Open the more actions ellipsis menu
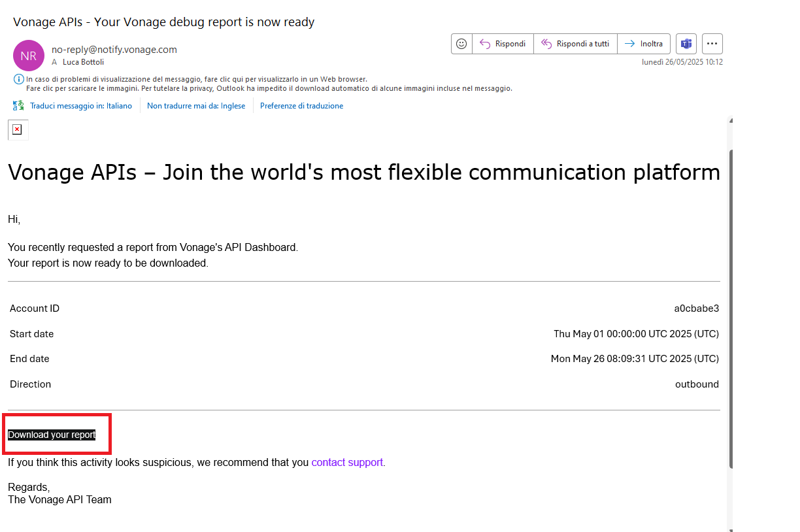This screenshot has height=532, width=800. click(712, 44)
